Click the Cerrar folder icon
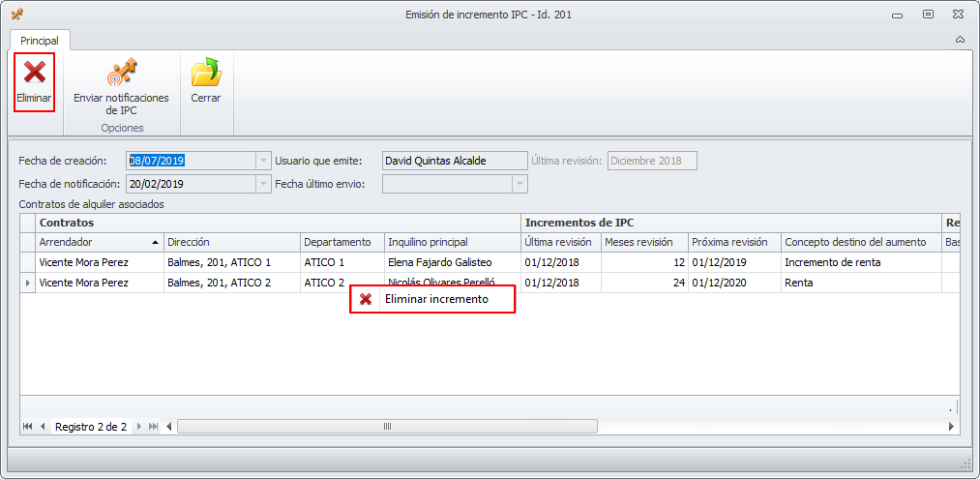This screenshot has width=980, height=479. point(206,72)
